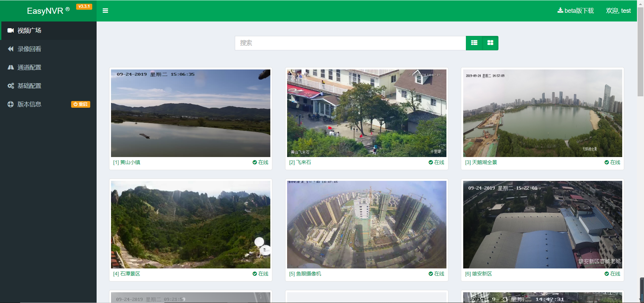This screenshot has height=303, width=644.
Task: Open the 通道配置 menu item
Action: point(49,67)
